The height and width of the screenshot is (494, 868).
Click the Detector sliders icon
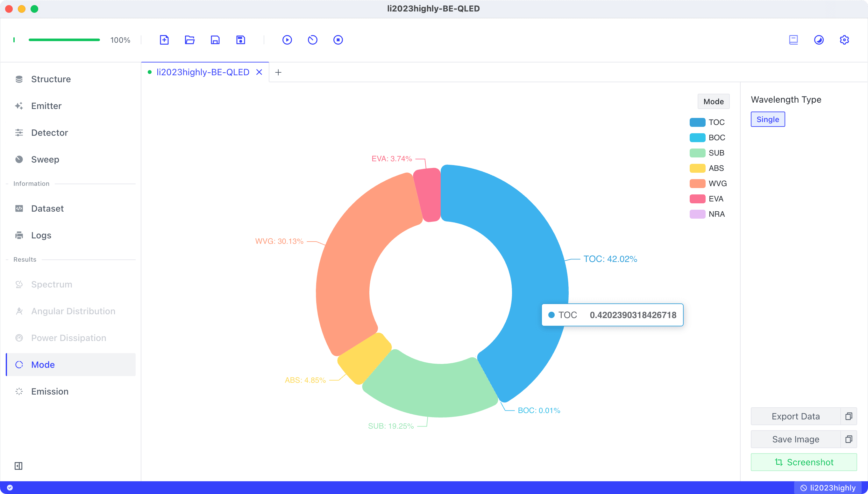tap(19, 133)
